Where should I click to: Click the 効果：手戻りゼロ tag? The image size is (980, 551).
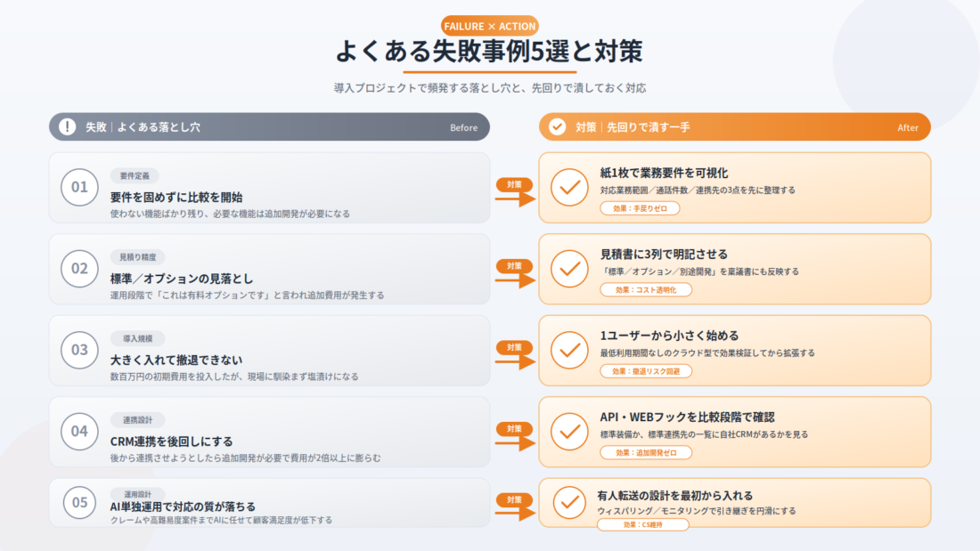640,208
